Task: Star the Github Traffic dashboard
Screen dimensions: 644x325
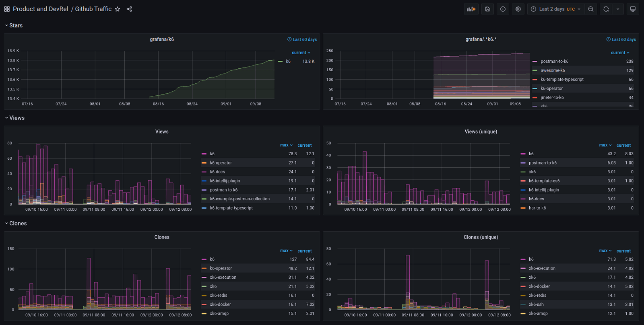Action: point(118,9)
